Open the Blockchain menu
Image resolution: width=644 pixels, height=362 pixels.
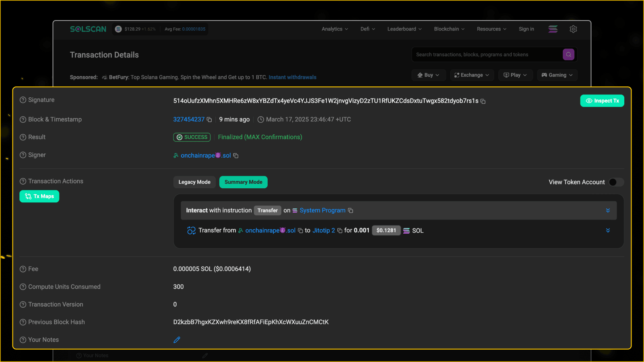[449, 29]
